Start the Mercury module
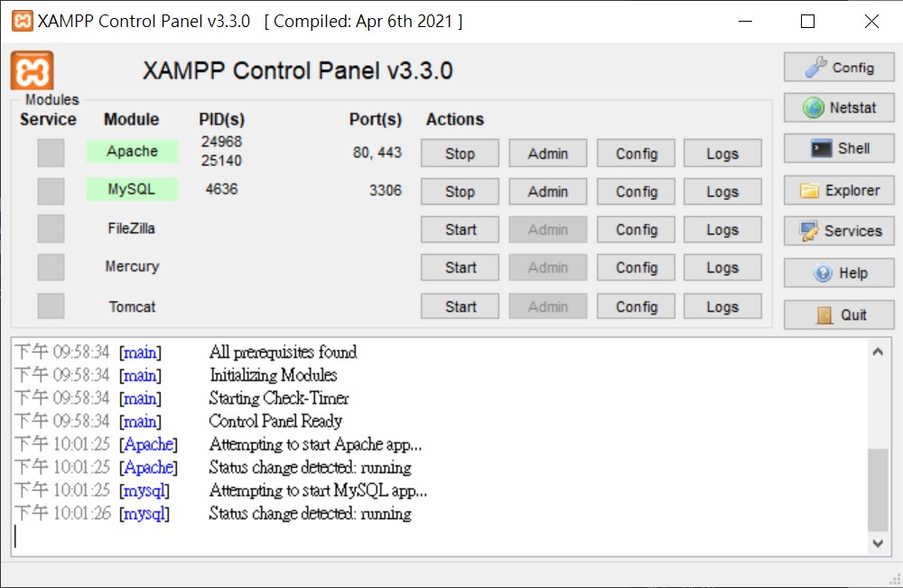The height and width of the screenshot is (588, 903). 460,267
